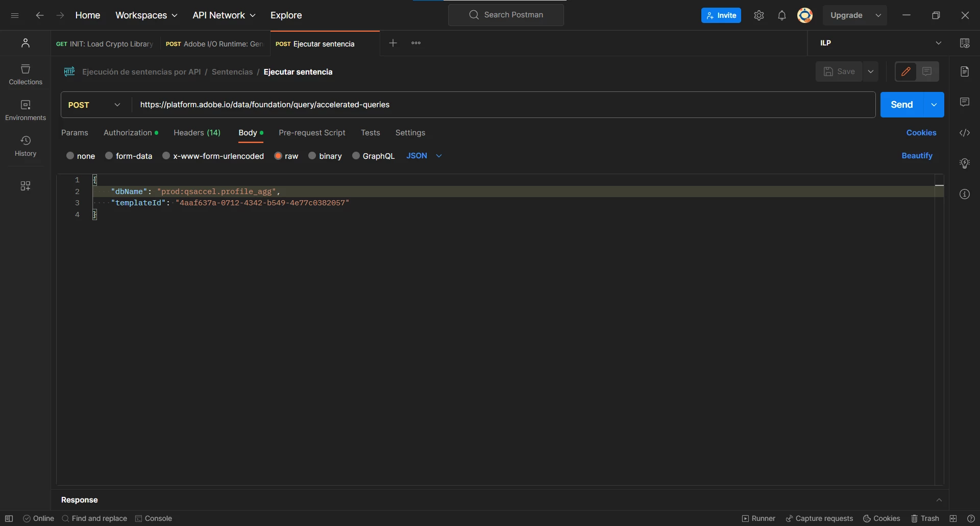Switch to the Authorization tab

click(x=131, y=133)
